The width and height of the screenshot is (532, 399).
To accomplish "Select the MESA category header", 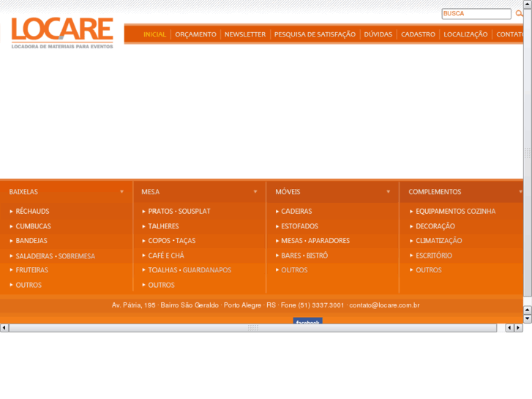I will 150,192.
